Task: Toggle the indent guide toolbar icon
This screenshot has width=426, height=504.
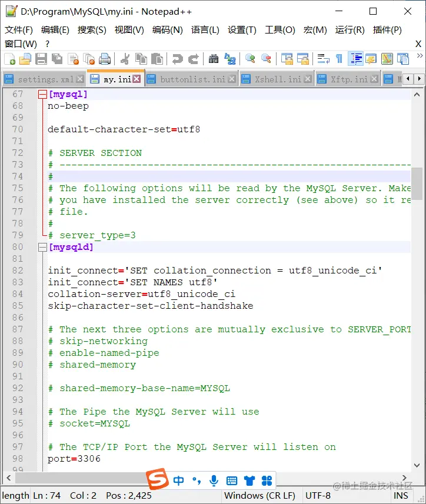Action: coord(355,59)
